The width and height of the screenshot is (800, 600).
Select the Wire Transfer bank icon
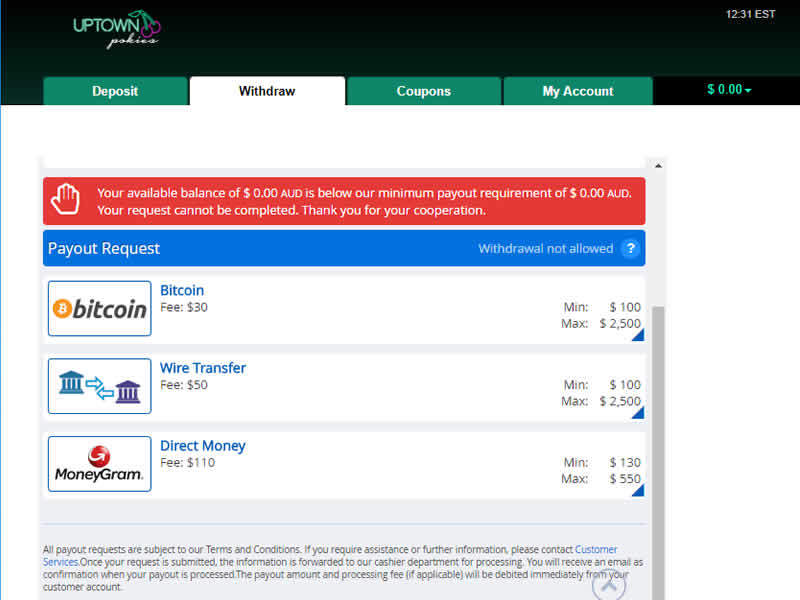tap(99, 386)
